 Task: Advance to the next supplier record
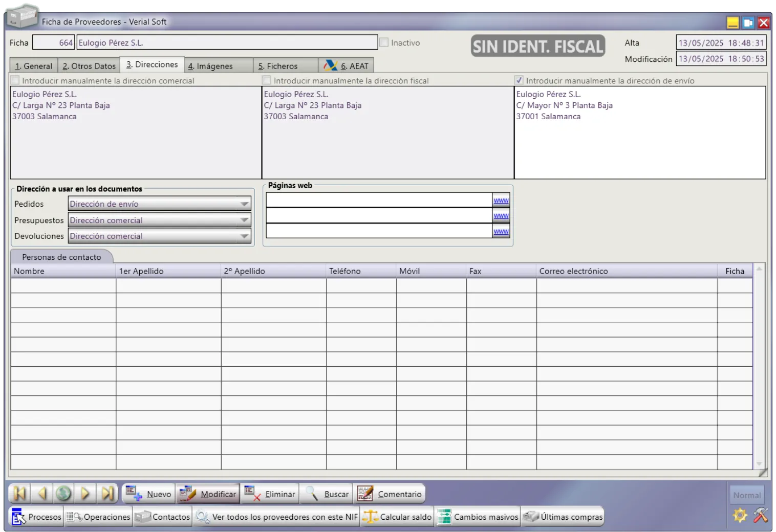(x=85, y=494)
